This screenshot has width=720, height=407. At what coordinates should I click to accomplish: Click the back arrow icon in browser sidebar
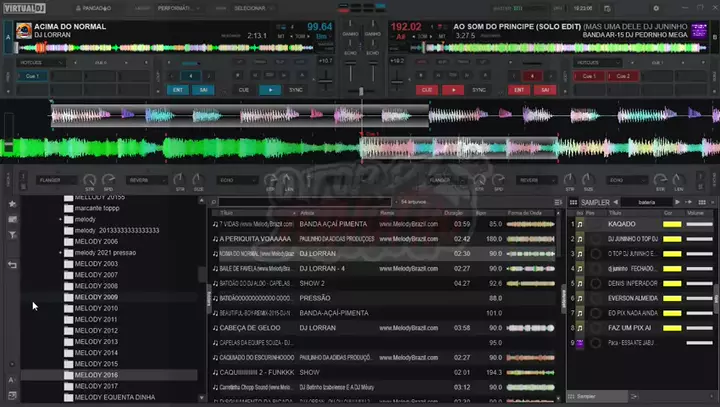click(12, 265)
